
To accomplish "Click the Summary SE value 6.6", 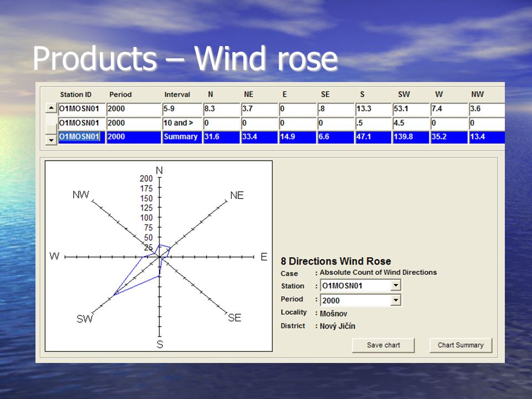I will (335, 137).
